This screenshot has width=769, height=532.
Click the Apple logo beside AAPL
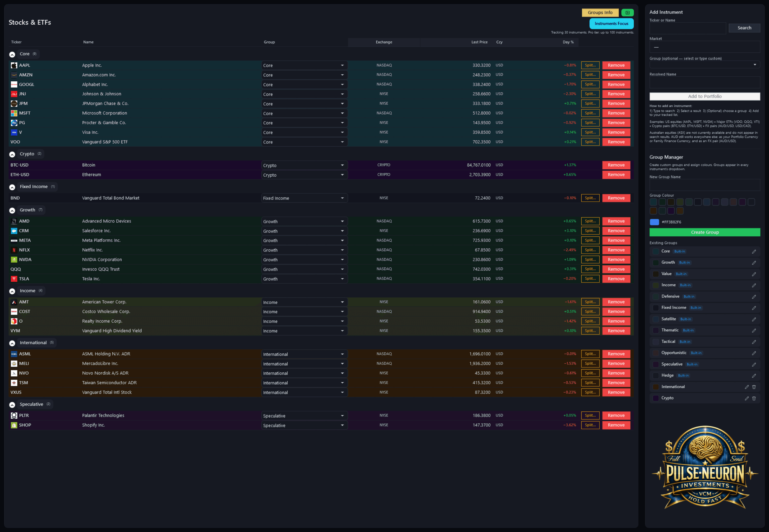(x=14, y=65)
